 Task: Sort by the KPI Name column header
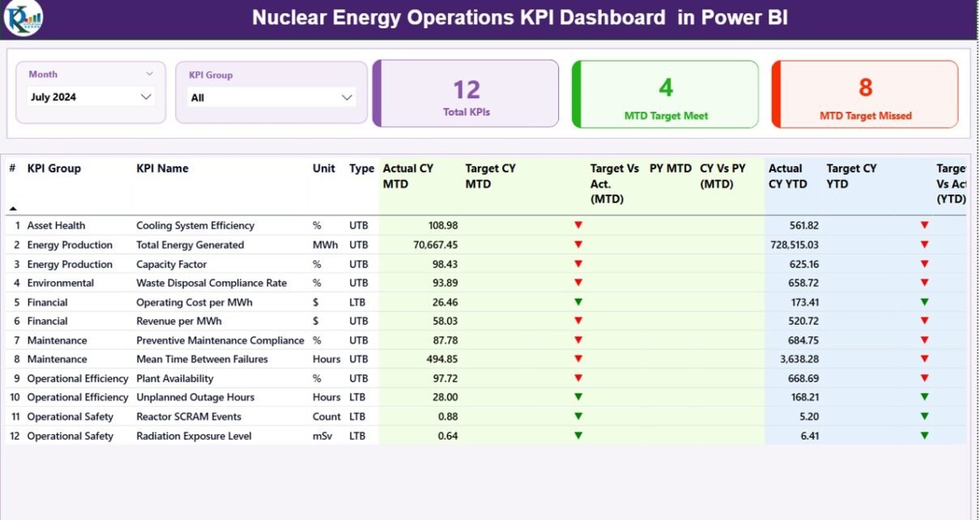(162, 168)
